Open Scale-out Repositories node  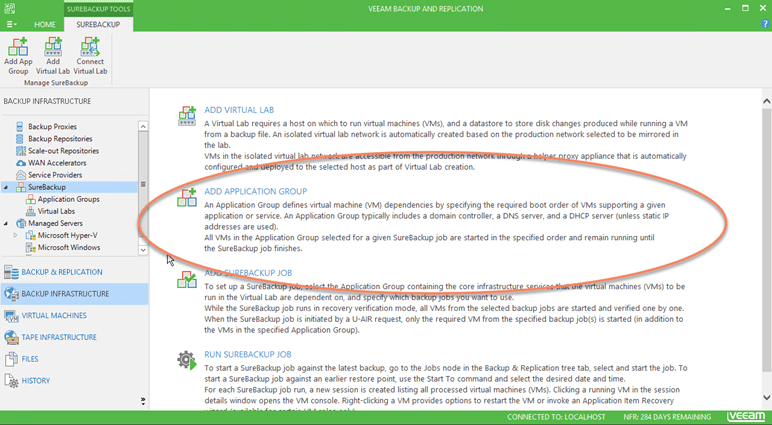tap(64, 151)
